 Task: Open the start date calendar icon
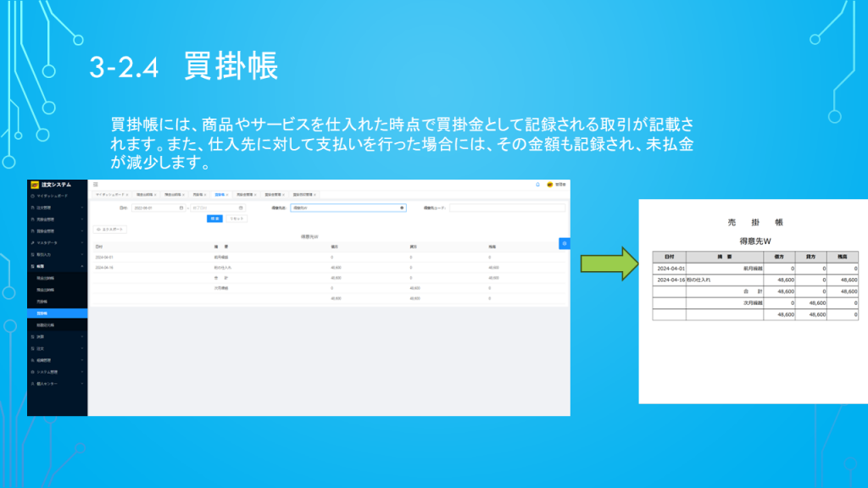click(181, 208)
